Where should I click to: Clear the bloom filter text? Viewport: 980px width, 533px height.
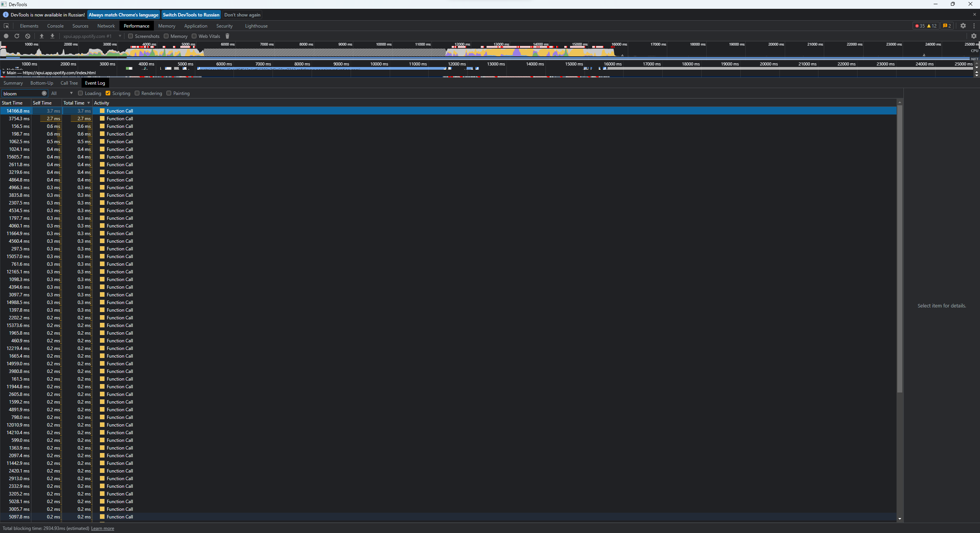(x=44, y=93)
